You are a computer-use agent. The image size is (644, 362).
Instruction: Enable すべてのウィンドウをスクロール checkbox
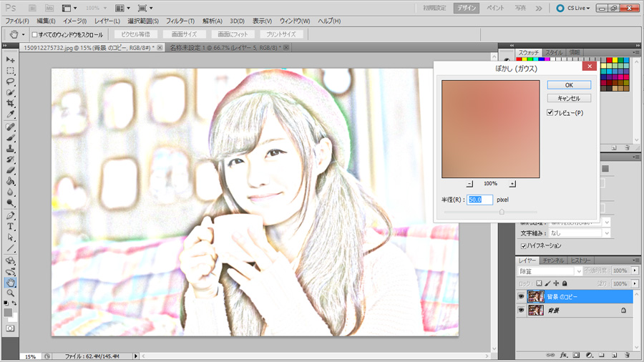(34, 34)
